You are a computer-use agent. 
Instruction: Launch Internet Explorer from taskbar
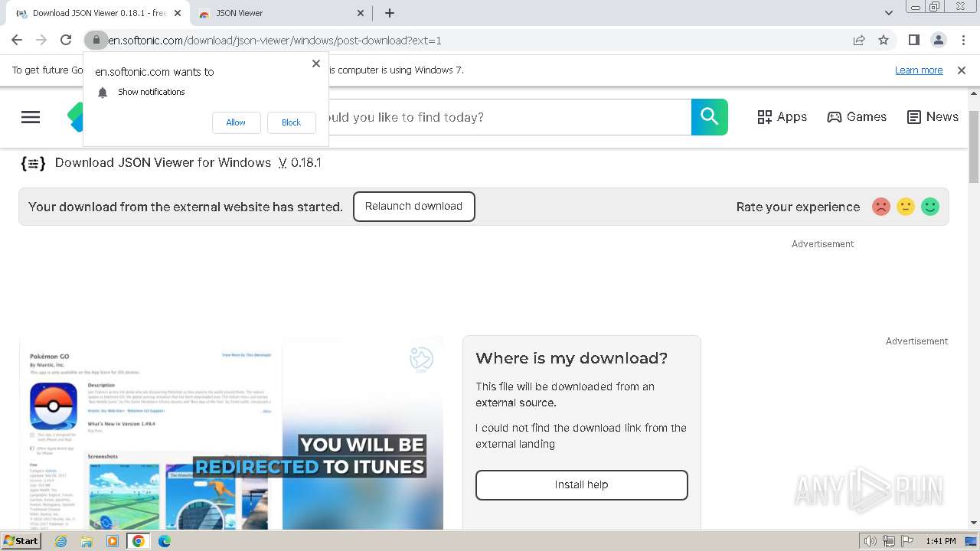pos(61,541)
